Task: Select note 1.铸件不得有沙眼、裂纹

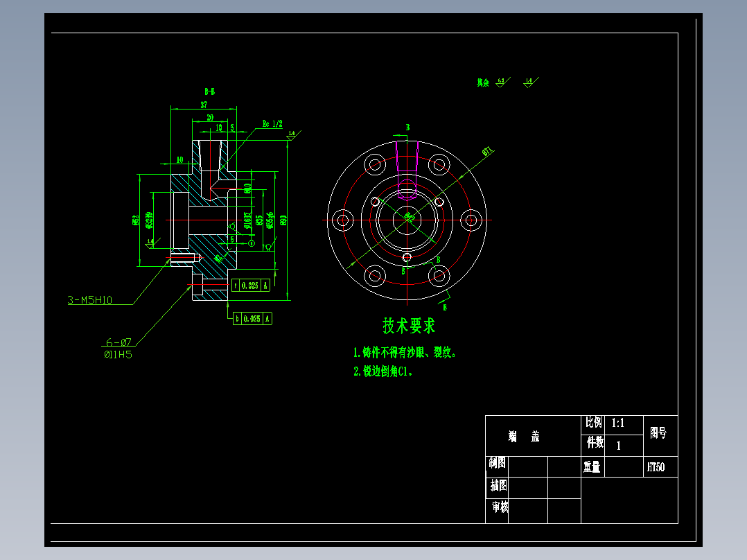Action: tap(405, 353)
